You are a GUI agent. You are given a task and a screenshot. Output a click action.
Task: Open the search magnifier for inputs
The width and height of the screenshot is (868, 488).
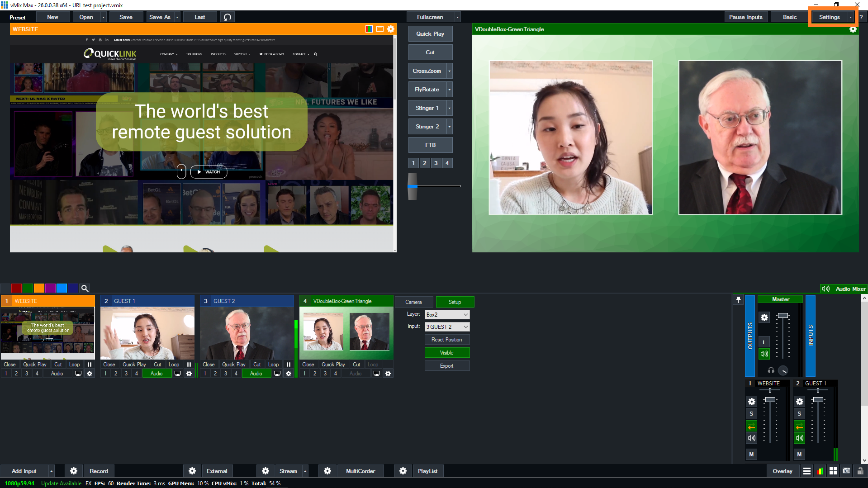[85, 288]
